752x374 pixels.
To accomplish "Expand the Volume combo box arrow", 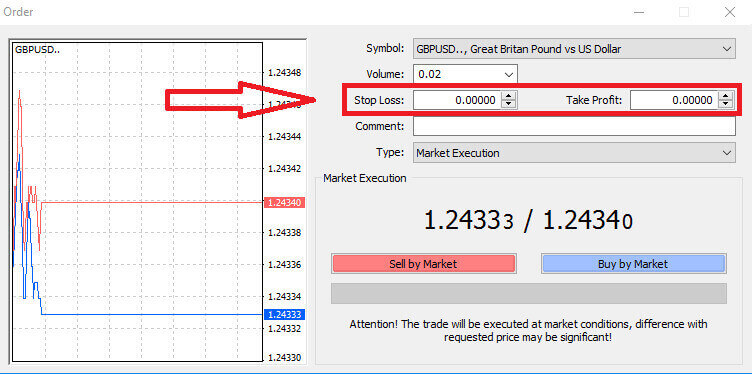I will [509, 75].
